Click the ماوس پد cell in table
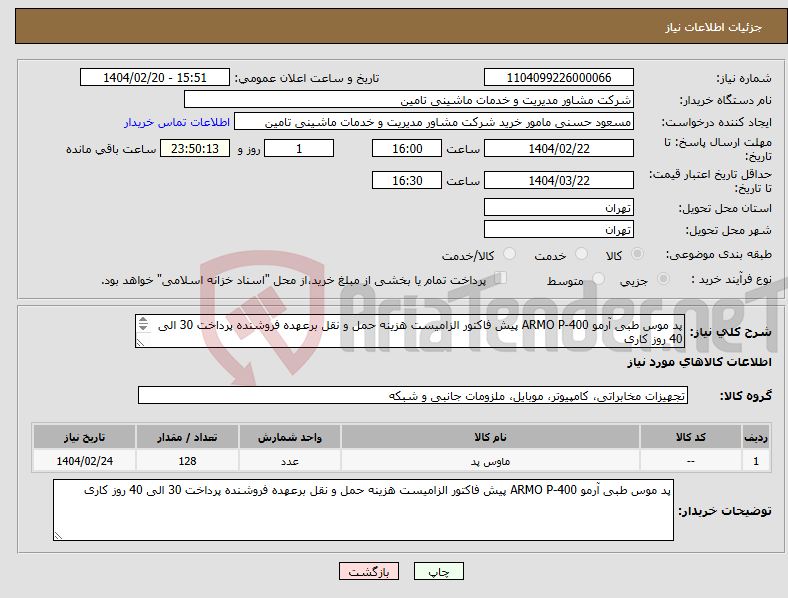The image size is (788, 598). pos(490,461)
